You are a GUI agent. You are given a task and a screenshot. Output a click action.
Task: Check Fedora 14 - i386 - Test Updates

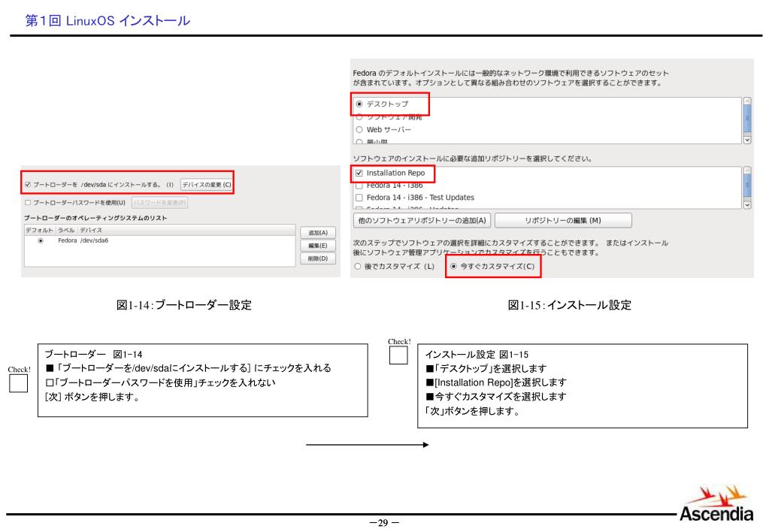[359, 198]
